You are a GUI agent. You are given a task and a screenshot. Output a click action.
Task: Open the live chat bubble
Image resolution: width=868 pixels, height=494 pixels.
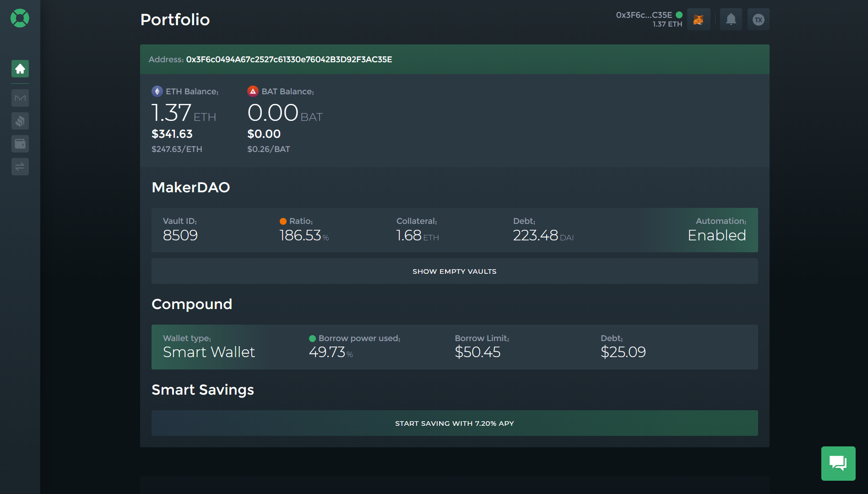click(x=838, y=463)
